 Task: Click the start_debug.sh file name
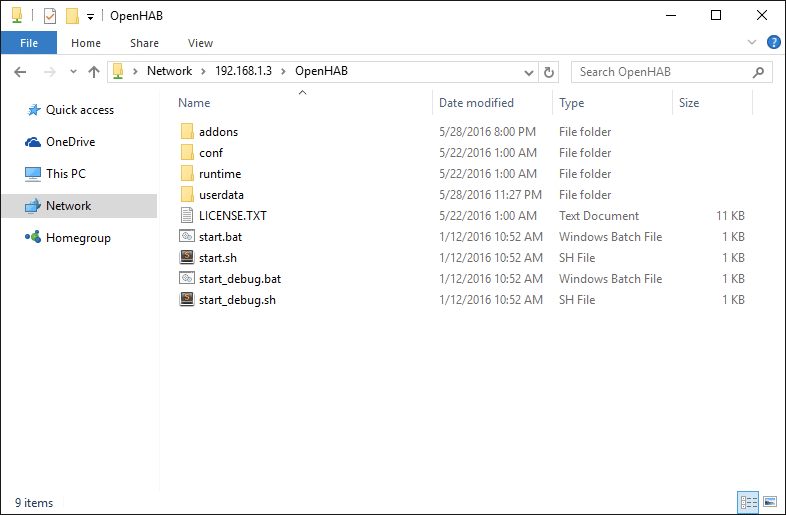[238, 300]
